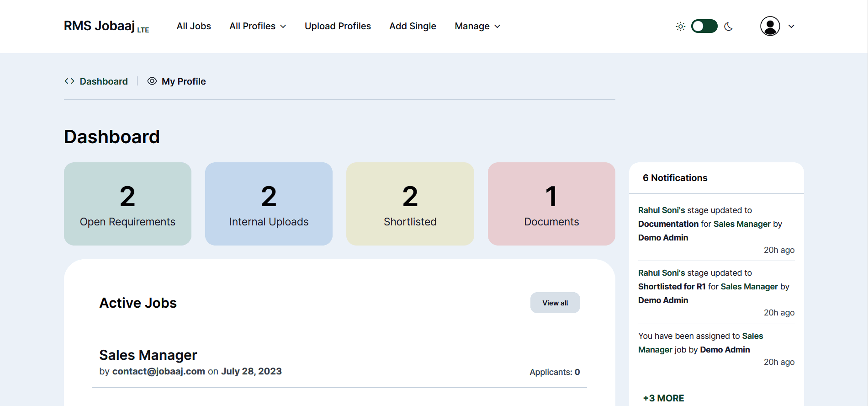Click View all active jobs button

[555, 303]
